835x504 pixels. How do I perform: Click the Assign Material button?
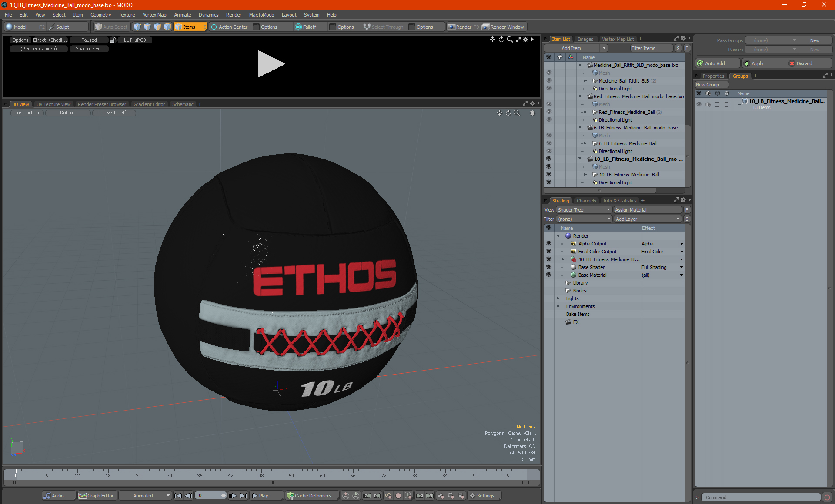click(x=648, y=210)
